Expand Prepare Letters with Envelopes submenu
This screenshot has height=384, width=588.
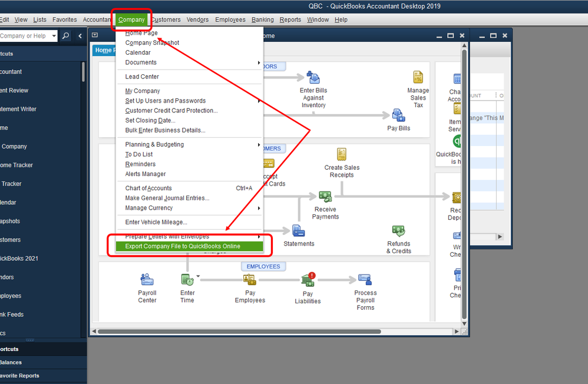[x=259, y=237]
